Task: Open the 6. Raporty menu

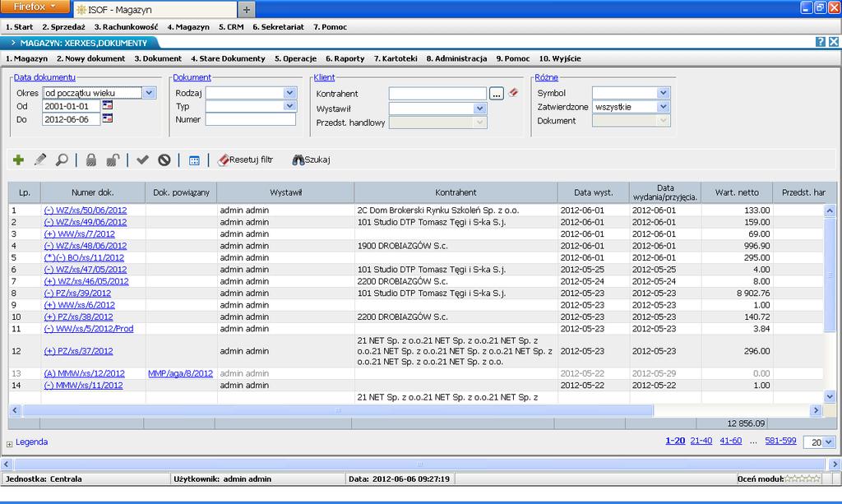Action: pyautogui.click(x=345, y=58)
